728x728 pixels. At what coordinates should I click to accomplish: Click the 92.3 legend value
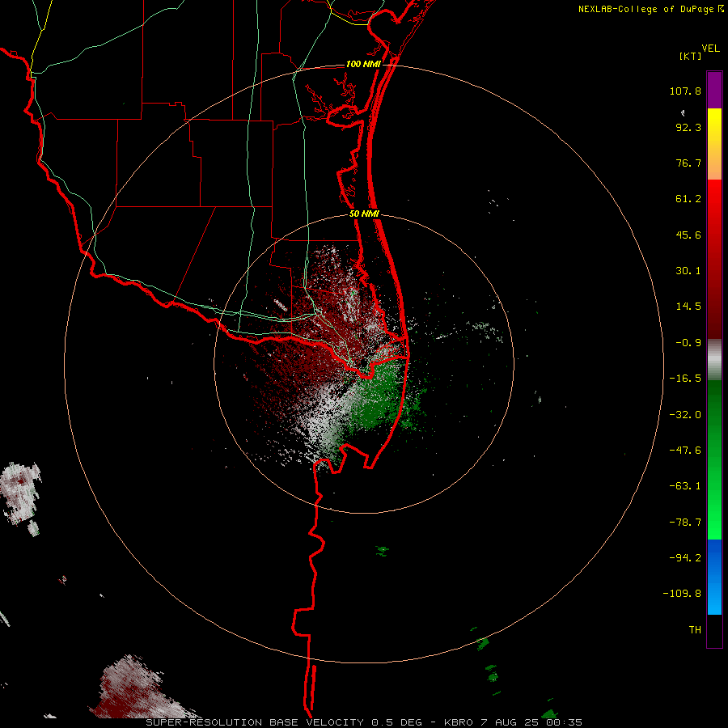(688, 127)
